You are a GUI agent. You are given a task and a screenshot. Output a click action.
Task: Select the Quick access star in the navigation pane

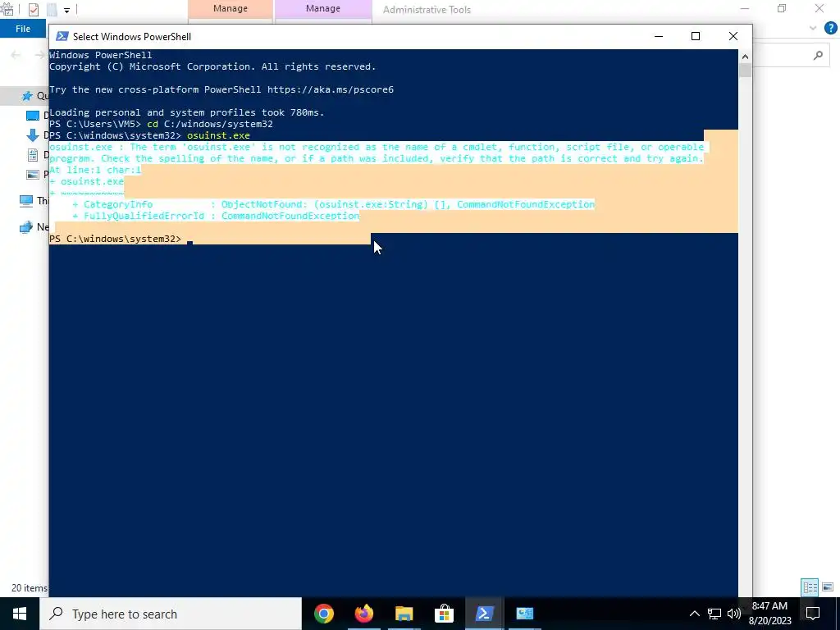(x=27, y=96)
